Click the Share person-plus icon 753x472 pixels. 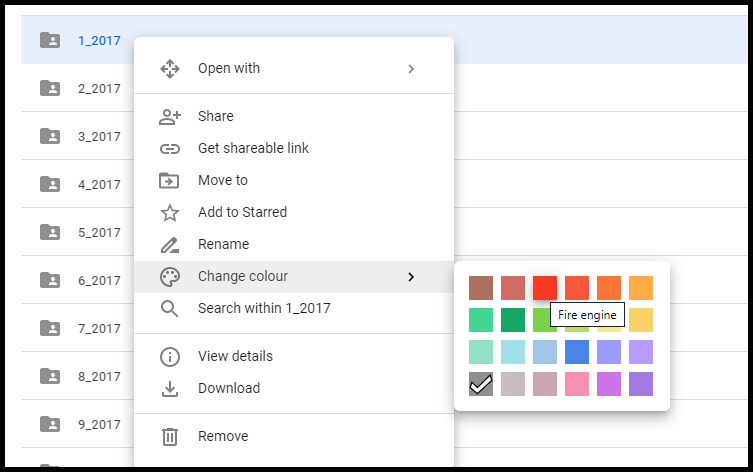tap(170, 116)
